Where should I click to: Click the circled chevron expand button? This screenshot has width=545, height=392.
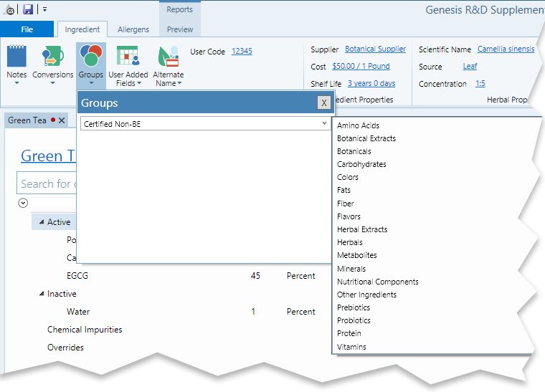click(23, 204)
